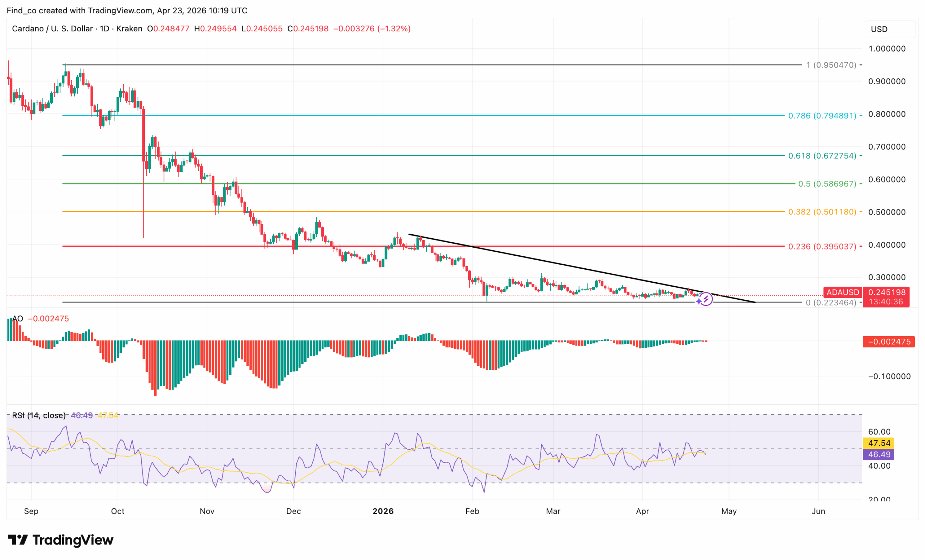Click the Dec label on time axis

point(293,511)
